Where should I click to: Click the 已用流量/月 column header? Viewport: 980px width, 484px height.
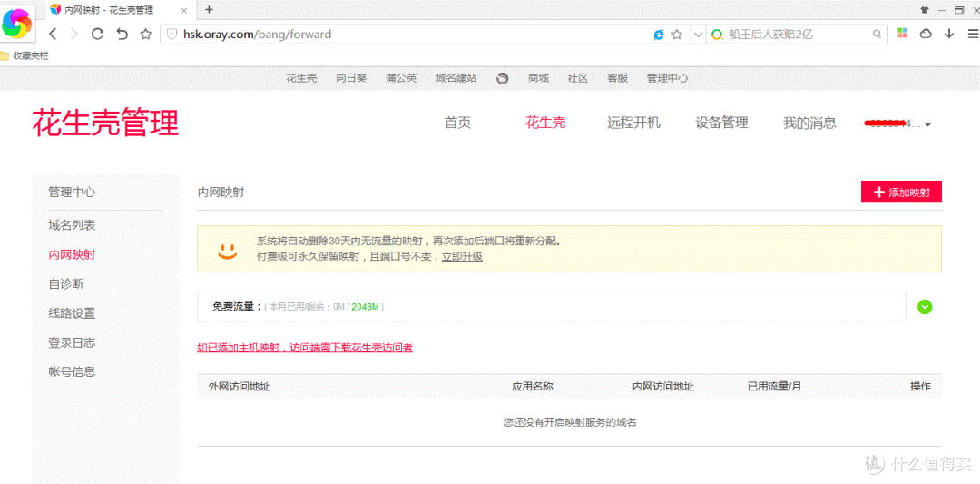point(774,387)
